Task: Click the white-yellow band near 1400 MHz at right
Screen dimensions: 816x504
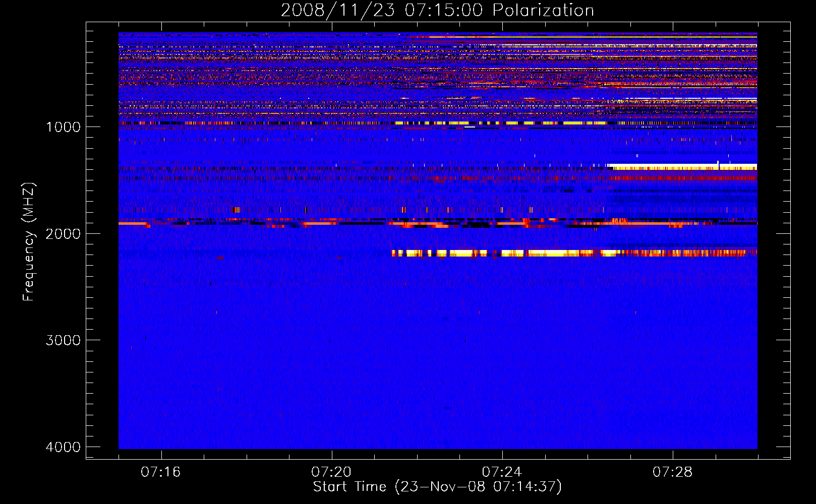Action: (683, 167)
